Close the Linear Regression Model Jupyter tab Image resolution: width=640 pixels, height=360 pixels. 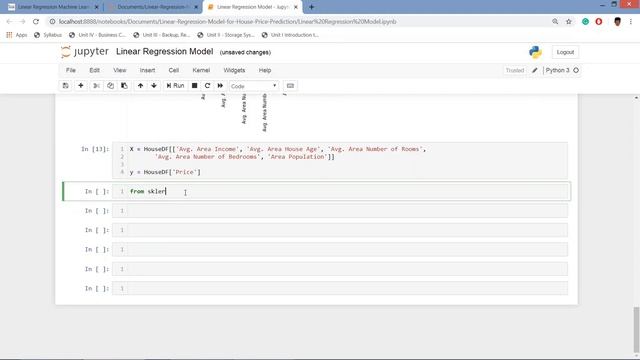[296, 7]
